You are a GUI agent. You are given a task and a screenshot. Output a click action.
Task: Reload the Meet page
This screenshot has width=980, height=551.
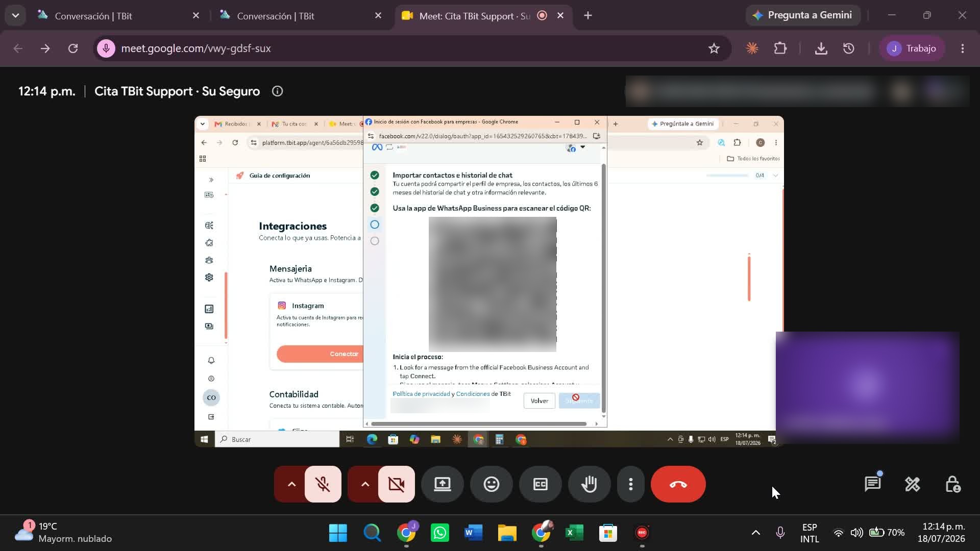pos(73,48)
